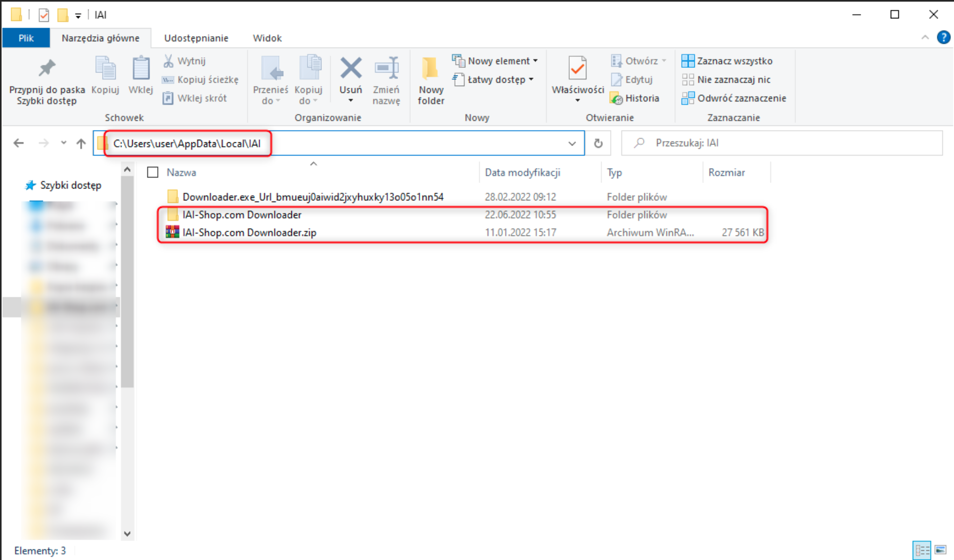The height and width of the screenshot is (560, 954).
Task: Open recent locations dropdown arrow
Action: point(63,143)
